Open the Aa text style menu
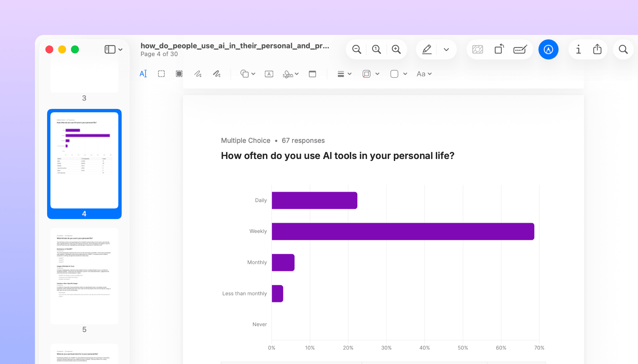638x364 pixels. point(424,74)
